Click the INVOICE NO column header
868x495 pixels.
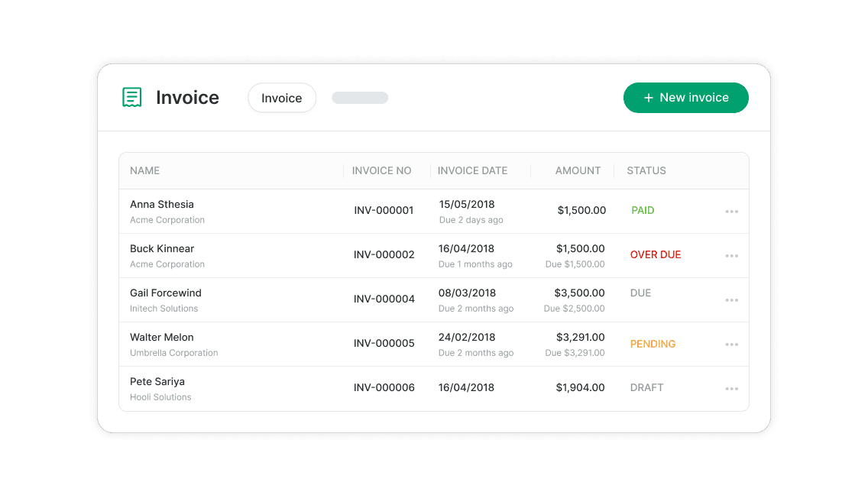pyautogui.click(x=382, y=171)
